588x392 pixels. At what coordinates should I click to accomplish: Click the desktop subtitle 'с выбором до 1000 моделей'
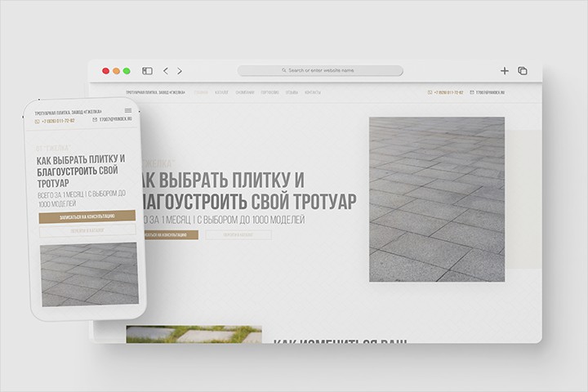(251, 220)
